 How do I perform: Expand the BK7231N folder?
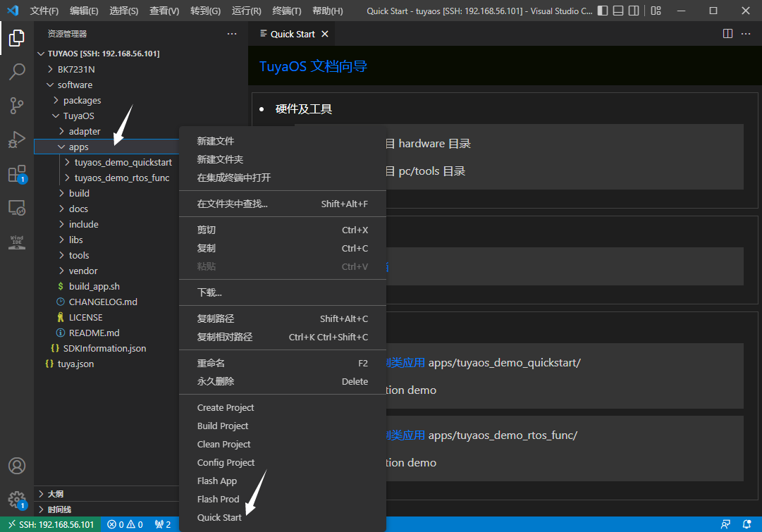click(75, 69)
